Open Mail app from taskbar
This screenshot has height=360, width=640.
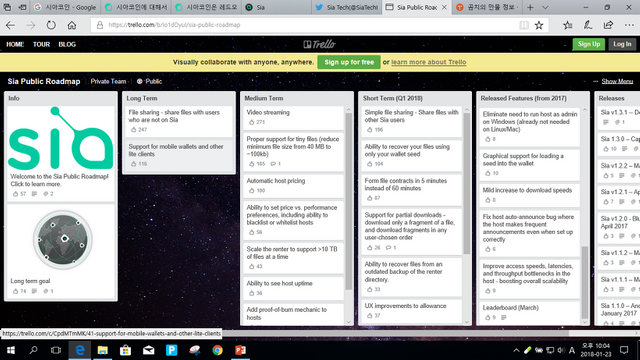point(149,350)
